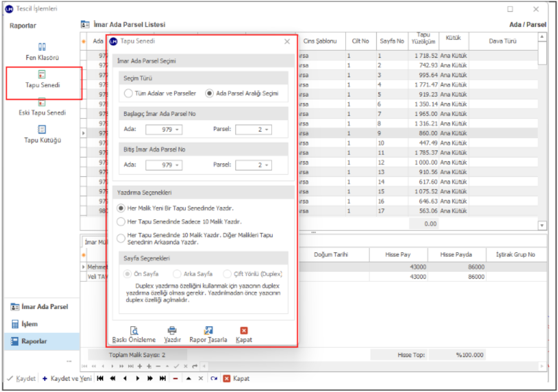Open the Eski Tapu Senedi report
Screen dimensions: 558x392
click(42, 103)
